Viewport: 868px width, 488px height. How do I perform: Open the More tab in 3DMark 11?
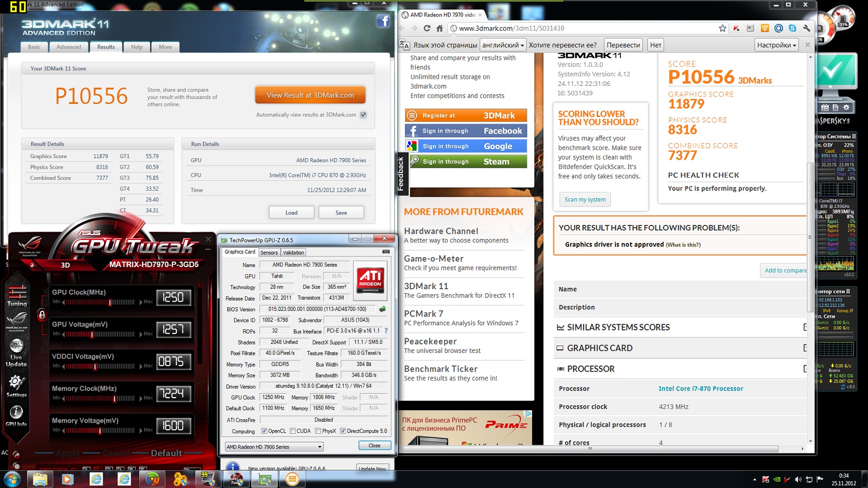click(x=165, y=47)
